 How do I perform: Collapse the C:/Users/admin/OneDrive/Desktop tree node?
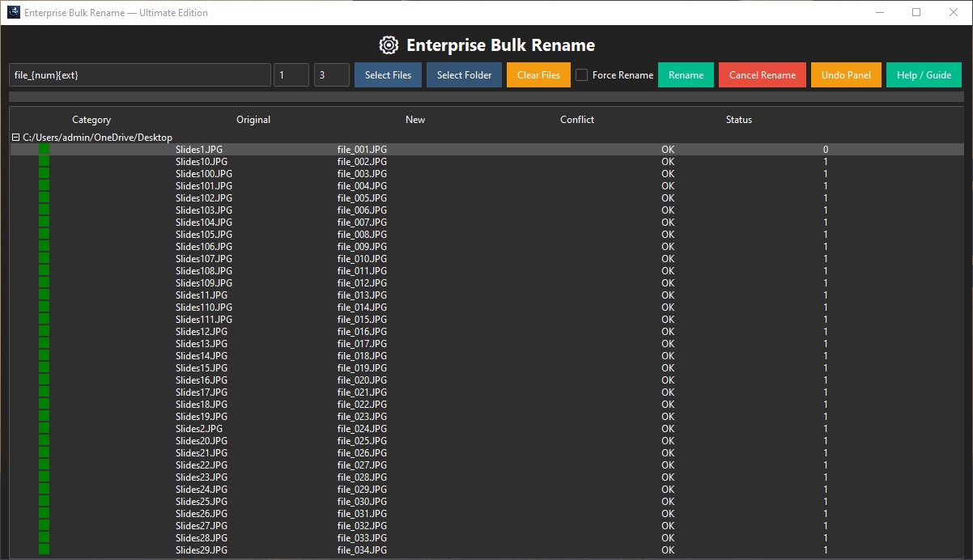click(x=15, y=137)
